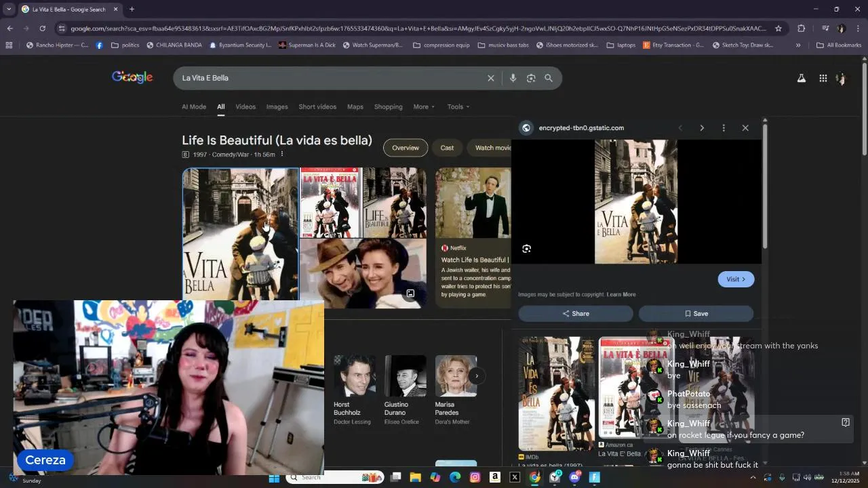Expand the More search filters dropdown
The height and width of the screenshot is (488, 868).
tap(424, 106)
